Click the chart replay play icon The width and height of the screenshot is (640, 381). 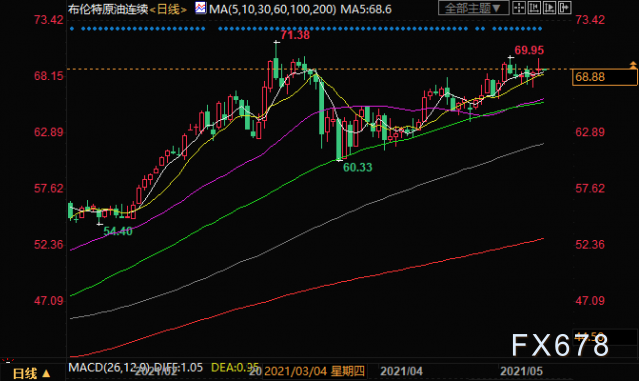pos(549,8)
